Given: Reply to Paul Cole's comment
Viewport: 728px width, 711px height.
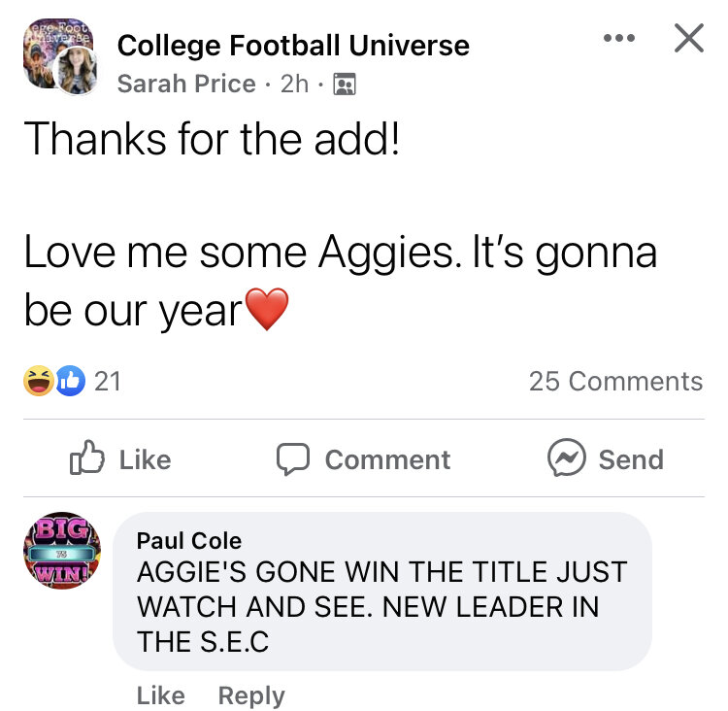Looking at the screenshot, I should (251, 695).
